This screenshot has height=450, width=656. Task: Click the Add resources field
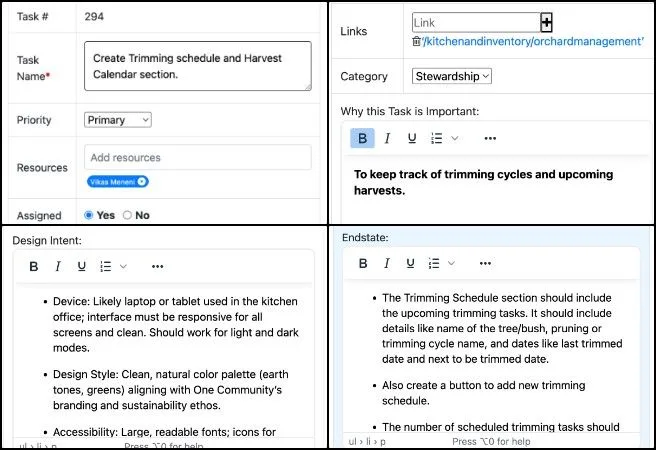[197, 157]
